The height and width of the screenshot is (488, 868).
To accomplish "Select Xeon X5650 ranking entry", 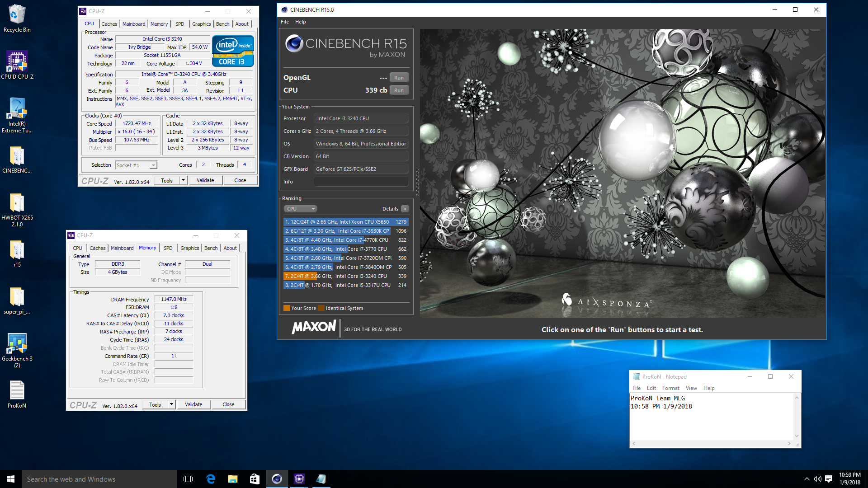I will coord(346,222).
